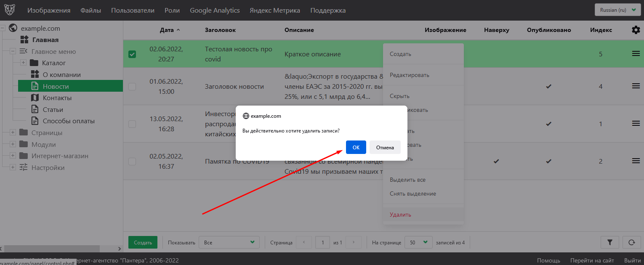644x265 pixels.
Task: Click the globe icon beside example.com
Action: click(x=13, y=28)
